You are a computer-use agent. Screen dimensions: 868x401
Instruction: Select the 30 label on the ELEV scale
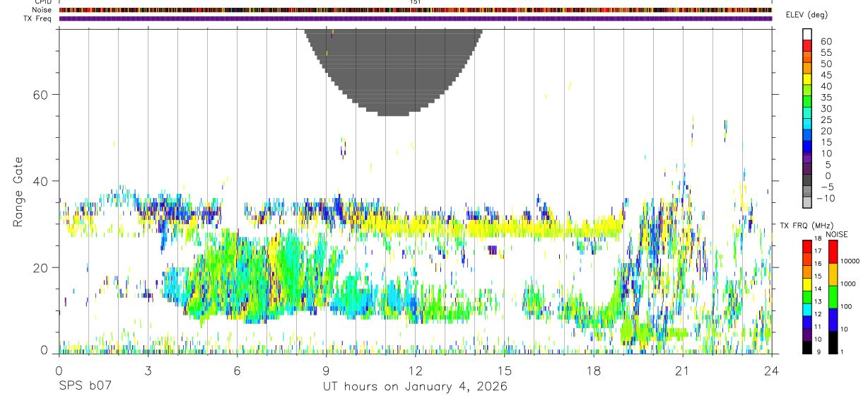(826, 109)
